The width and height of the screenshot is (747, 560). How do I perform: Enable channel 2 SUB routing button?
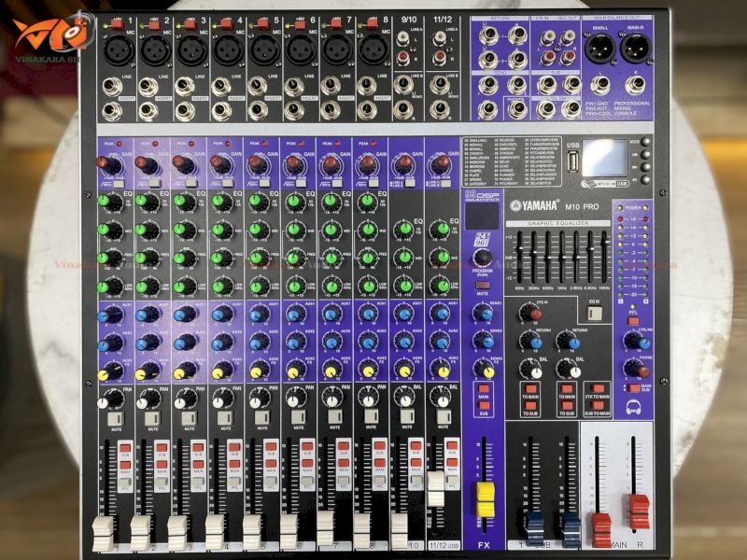point(162,448)
